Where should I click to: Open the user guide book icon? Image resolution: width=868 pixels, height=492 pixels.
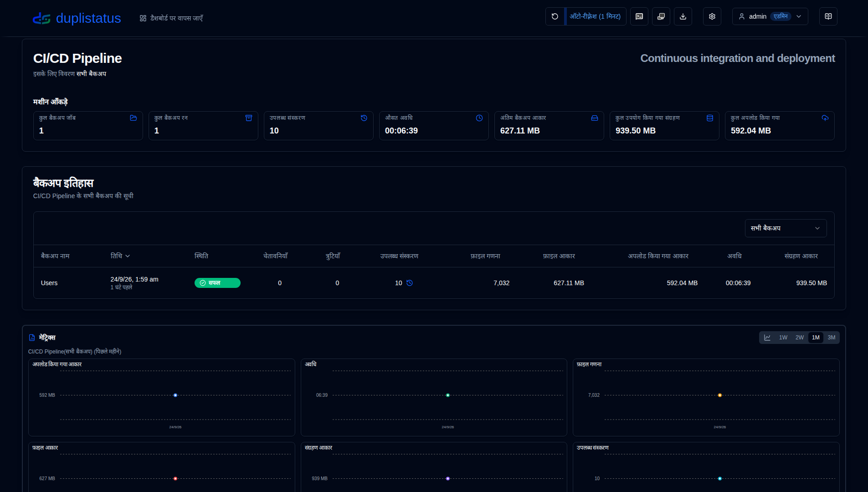tap(828, 16)
